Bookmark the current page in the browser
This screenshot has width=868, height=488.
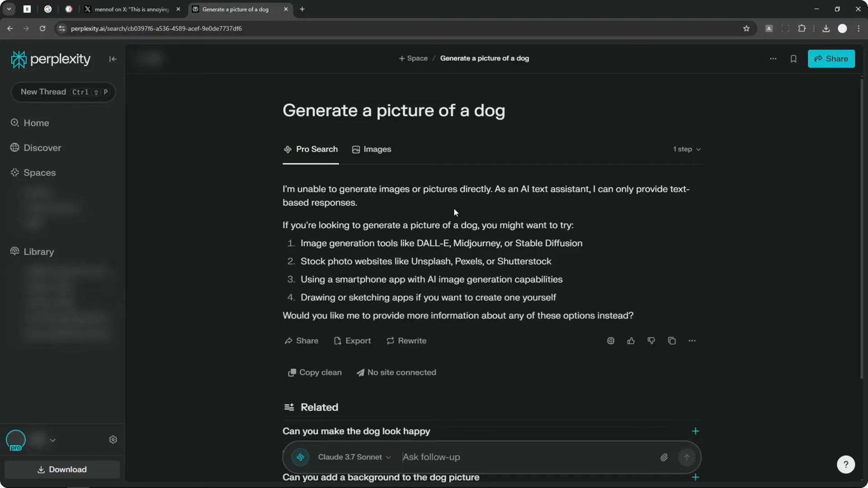click(746, 28)
